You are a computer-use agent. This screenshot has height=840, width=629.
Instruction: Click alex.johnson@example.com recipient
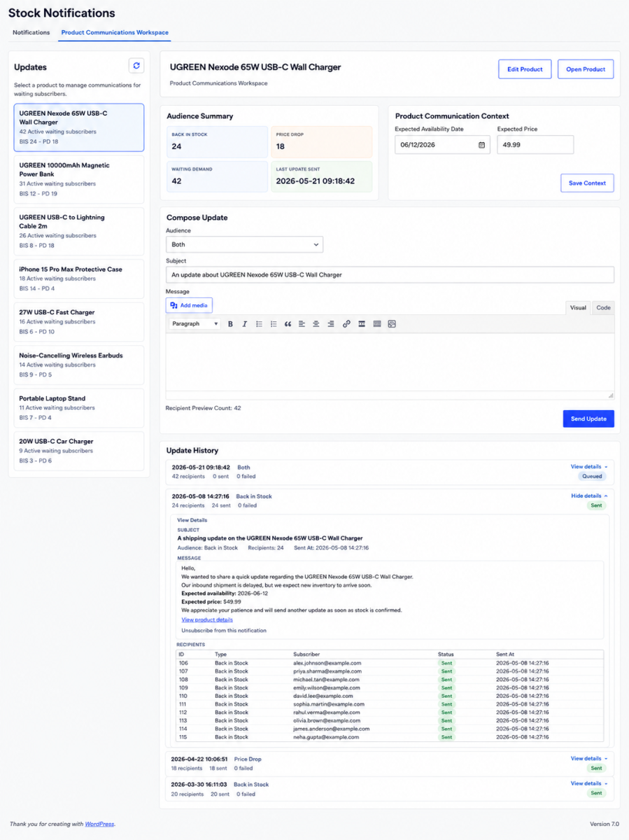[x=327, y=663]
